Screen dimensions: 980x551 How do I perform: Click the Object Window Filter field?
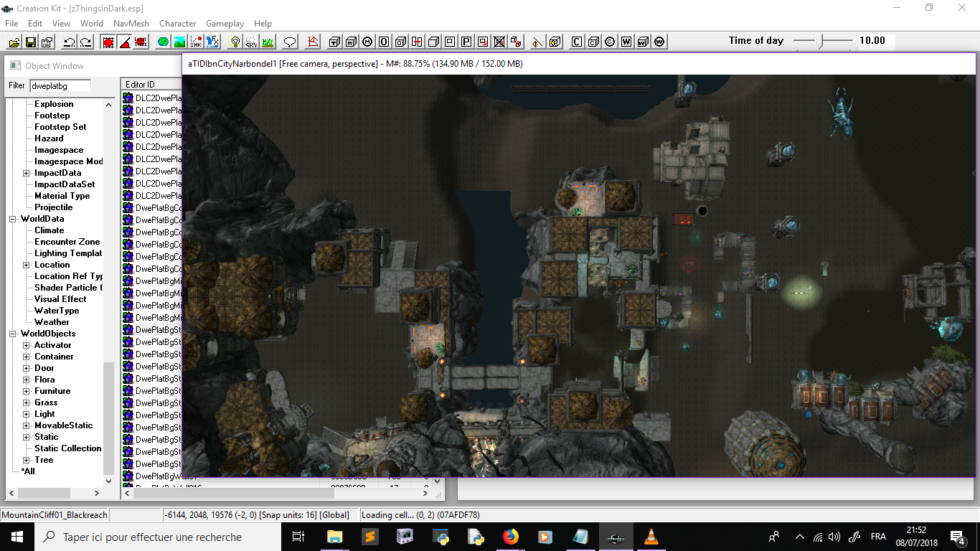click(x=60, y=86)
